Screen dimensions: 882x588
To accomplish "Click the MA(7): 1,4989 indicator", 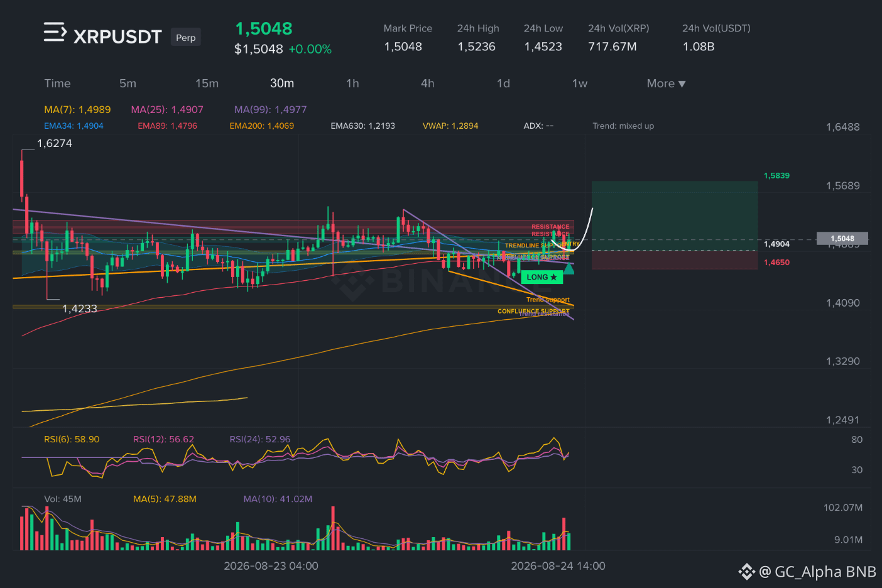I will 77,109.
